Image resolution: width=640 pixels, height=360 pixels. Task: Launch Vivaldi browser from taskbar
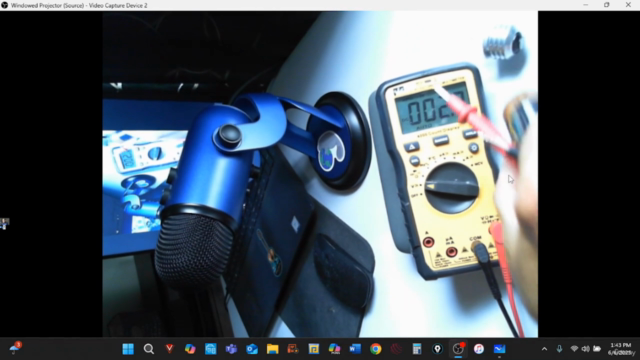[169, 349]
